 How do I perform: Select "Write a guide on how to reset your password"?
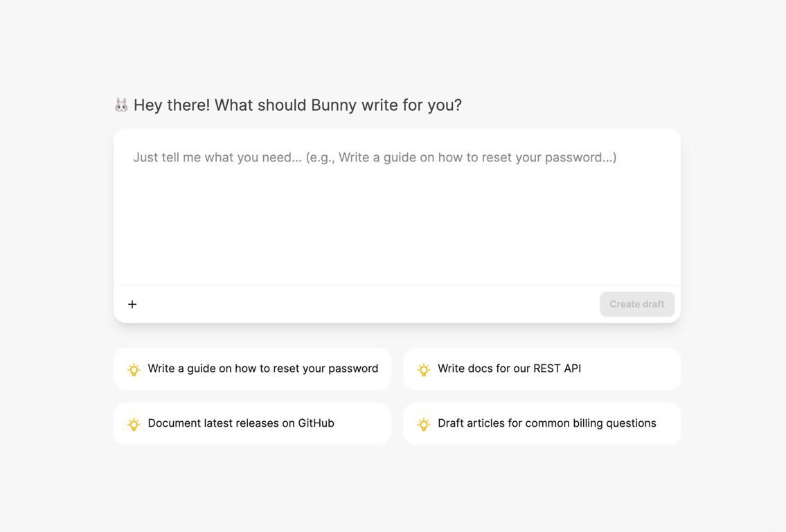click(x=252, y=369)
